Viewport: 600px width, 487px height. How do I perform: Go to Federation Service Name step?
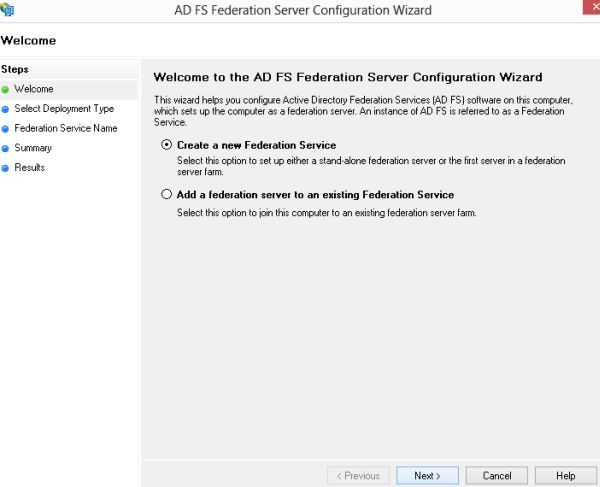point(66,128)
